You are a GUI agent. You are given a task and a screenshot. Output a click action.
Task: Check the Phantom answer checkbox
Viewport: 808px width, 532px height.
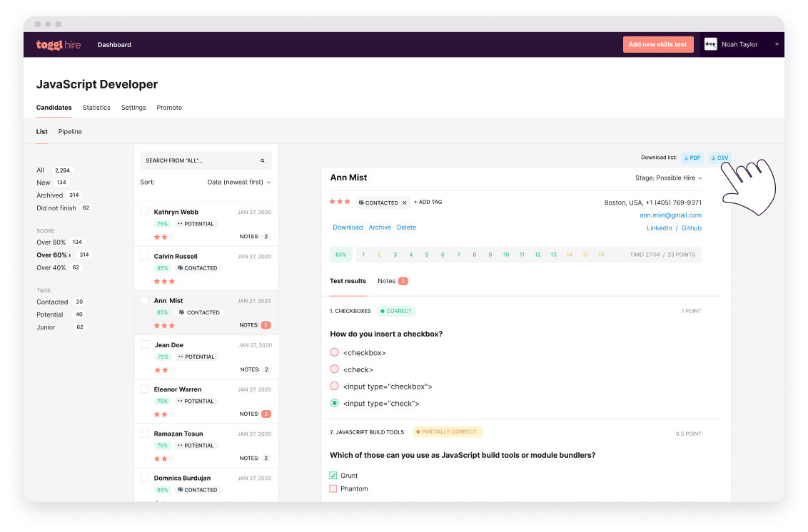(333, 488)
